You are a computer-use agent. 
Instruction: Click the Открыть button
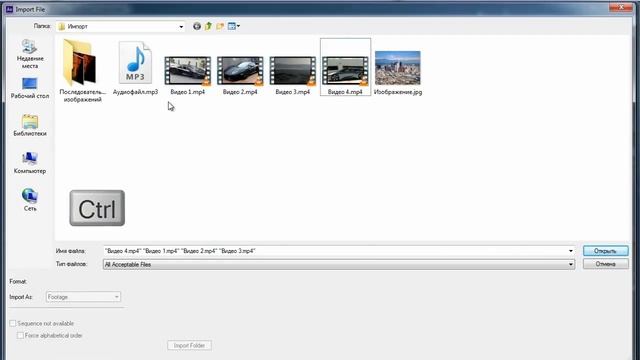click(605, 251)
